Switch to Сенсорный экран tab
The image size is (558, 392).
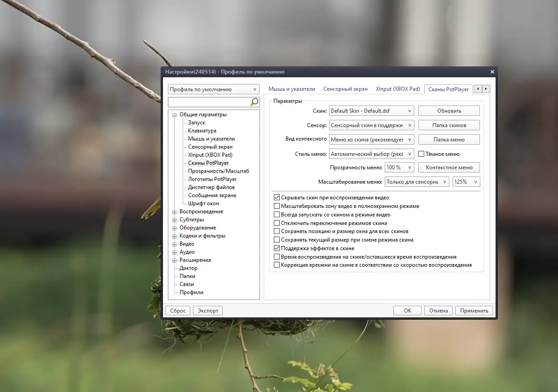tap(345, 89)
